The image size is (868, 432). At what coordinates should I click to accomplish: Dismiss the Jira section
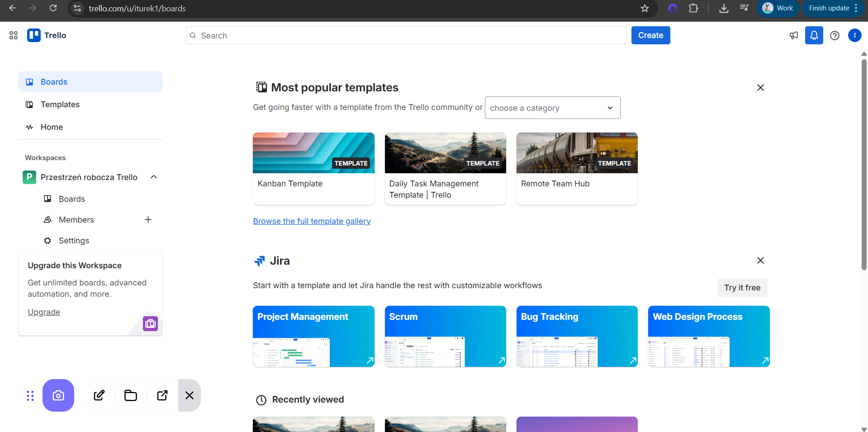click(760, 261)
